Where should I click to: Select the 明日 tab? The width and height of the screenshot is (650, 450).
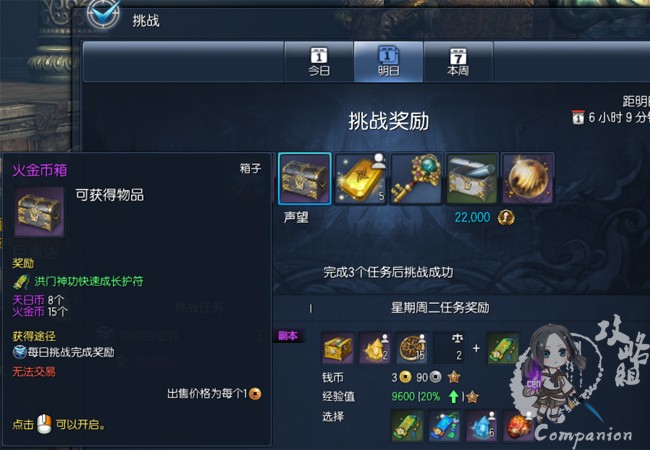pos(388,62)
